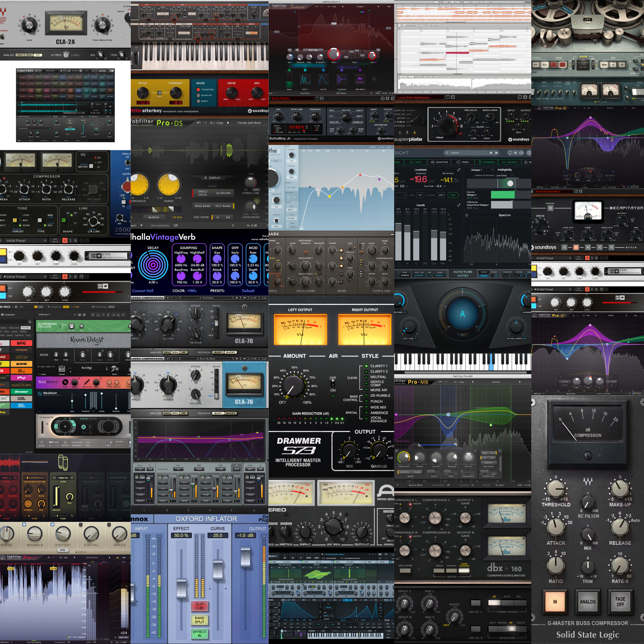The height and width of the screenshot is (644, 644).
Task: Save the MasterBusWarmBeef preset icon
Action: [x=576, y=191]
